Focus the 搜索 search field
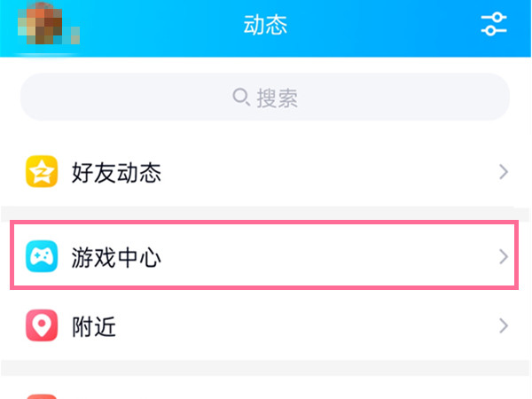The width and height of the screenshot is (532, 399). coord(355,97)
